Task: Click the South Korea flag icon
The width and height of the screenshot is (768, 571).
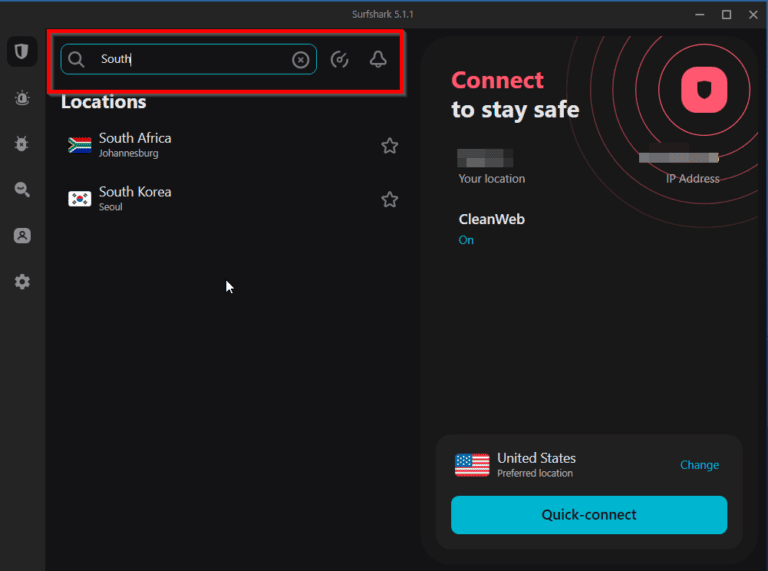Action: pyautogui.click(x=79, y=199)
